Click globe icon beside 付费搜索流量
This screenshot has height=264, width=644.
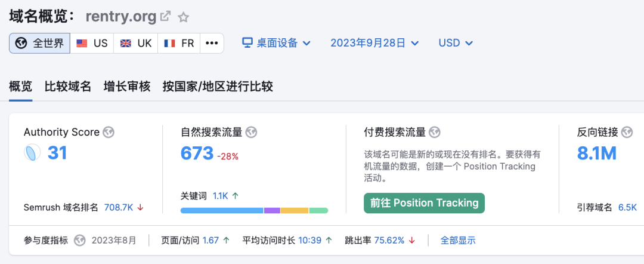pyautogui.click(x=435, y=133)
